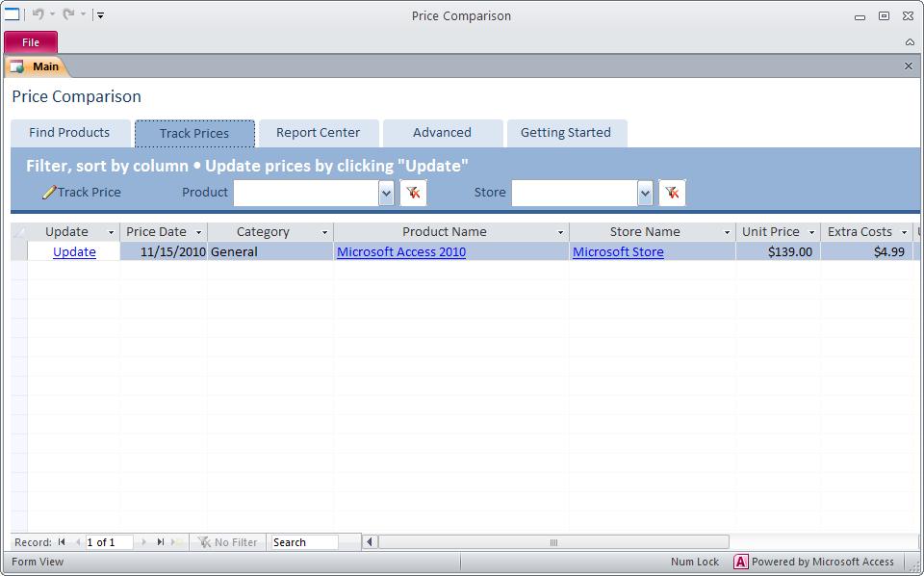Clear the Store filter funnel icon
The width and height of the screenshot is (924, 576).
[673, 193]
